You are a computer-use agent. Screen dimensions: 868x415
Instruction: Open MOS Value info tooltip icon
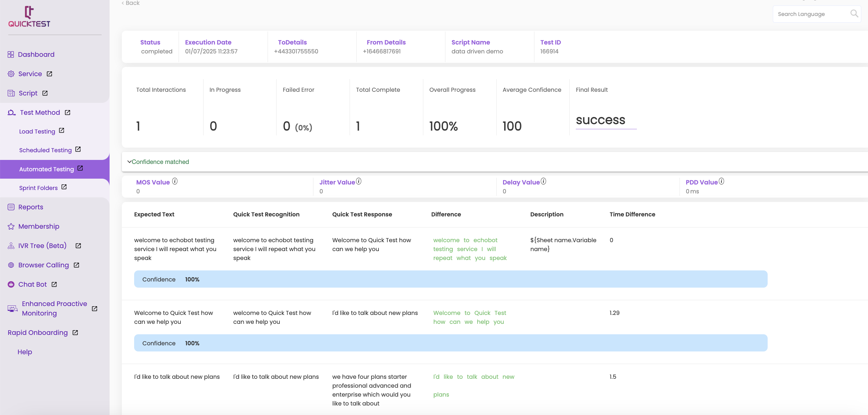[175, 181]
